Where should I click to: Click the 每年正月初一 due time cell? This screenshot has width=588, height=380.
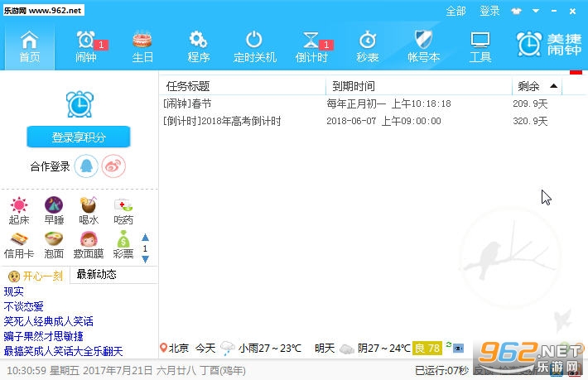(388, 103)
